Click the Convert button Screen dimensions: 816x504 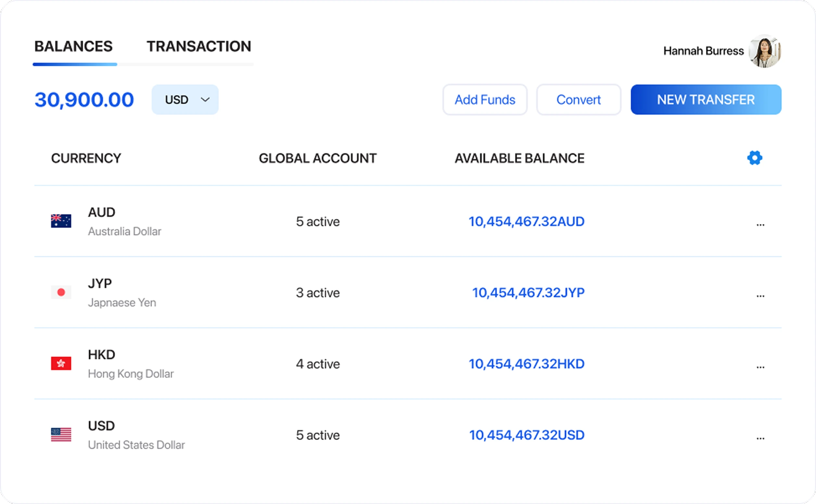[x=578, y=100]
